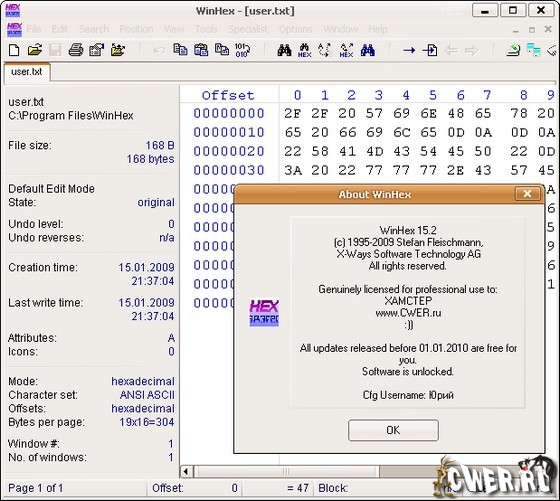560x501 pixels.
Task: Open the Specialist menu
Action: [248, 29]
